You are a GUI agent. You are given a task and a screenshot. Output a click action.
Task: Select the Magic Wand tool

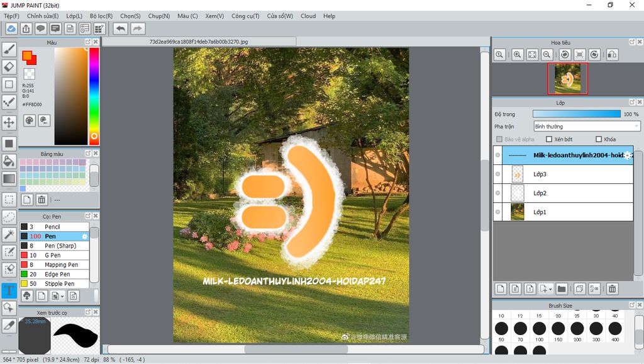pos(9,234)
